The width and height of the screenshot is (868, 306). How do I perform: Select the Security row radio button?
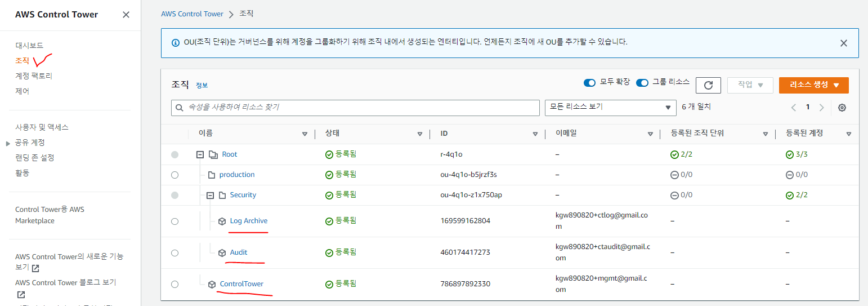[175, 195]
